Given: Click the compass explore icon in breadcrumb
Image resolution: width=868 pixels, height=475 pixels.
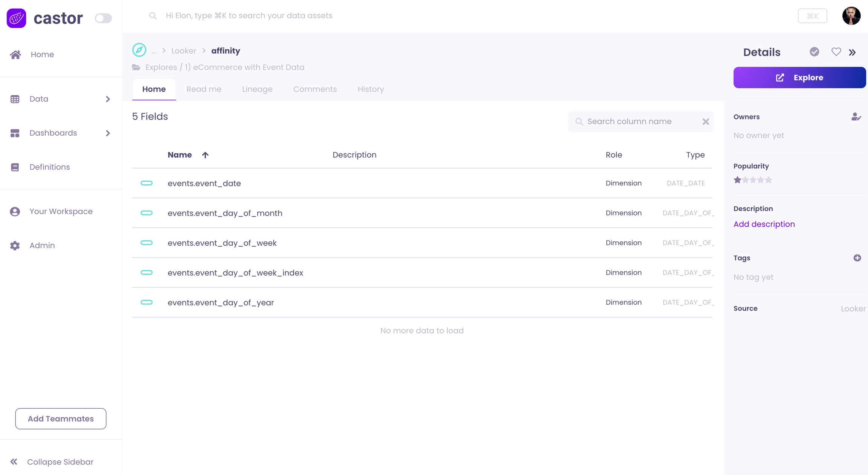Looking at the screenshot, I should pyautogui.click(x=139, y=50).
